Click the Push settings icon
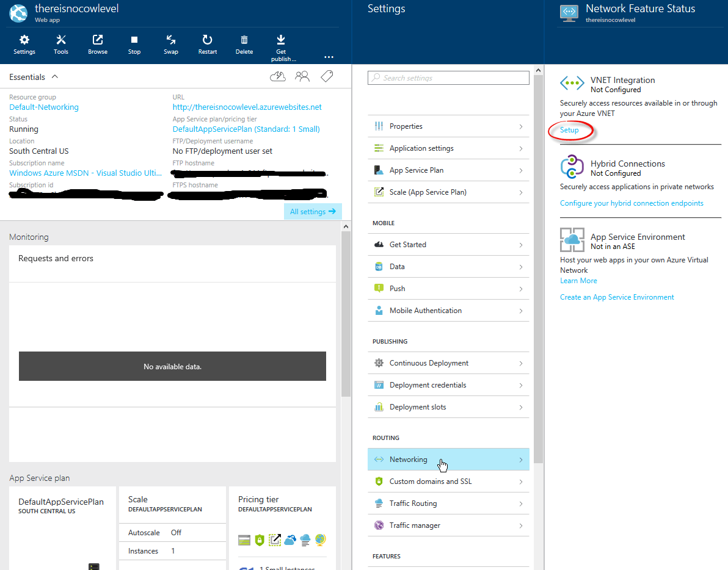 coord(379,289)
